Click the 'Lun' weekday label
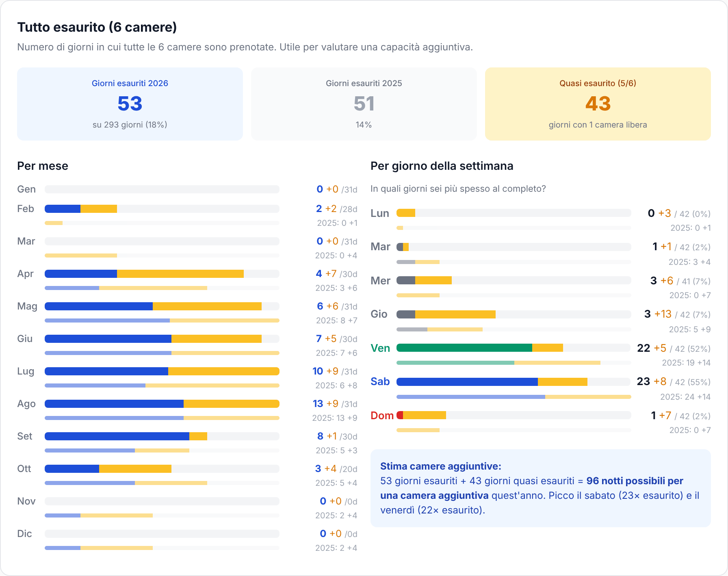Image resolution: width=728 pixels, height=576 pixels. point(380,213)
